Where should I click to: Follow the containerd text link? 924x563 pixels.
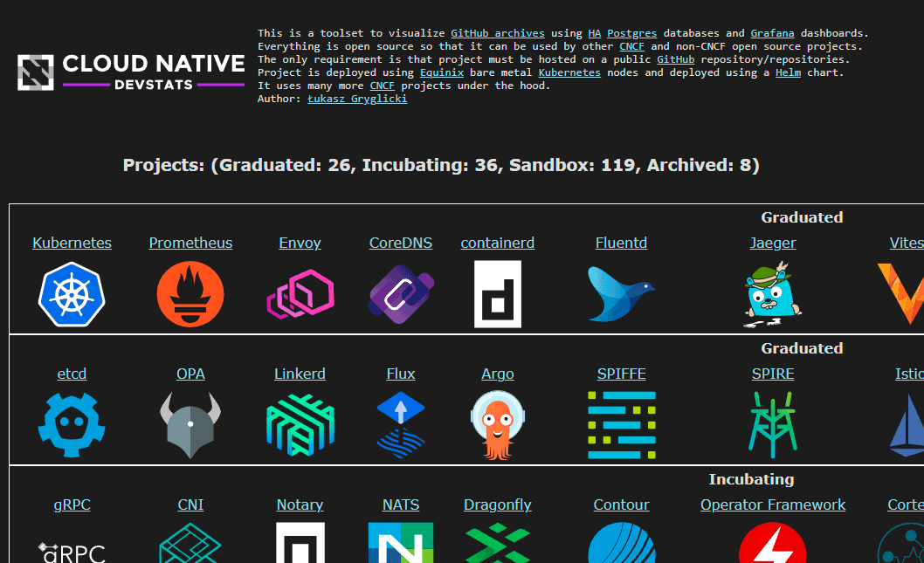(x=497, y=243)
